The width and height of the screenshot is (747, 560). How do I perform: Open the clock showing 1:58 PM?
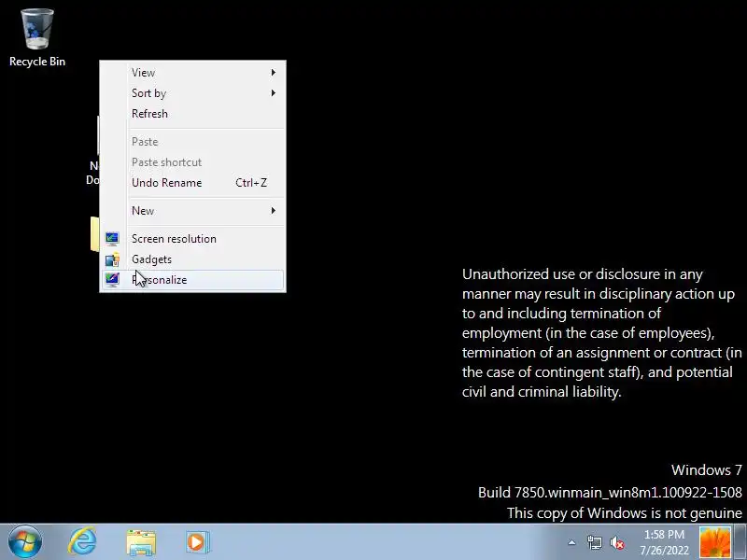click(664, 542)
